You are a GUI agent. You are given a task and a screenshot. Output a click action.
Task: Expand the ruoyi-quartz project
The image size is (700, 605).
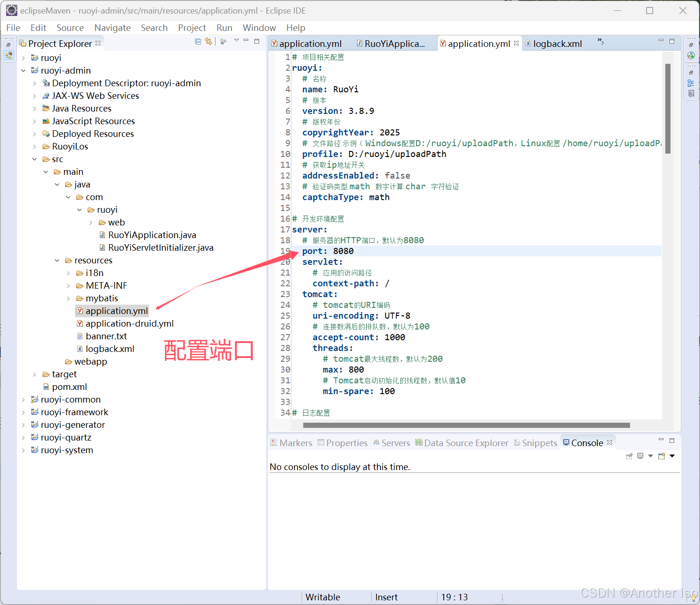click(23, 438)
